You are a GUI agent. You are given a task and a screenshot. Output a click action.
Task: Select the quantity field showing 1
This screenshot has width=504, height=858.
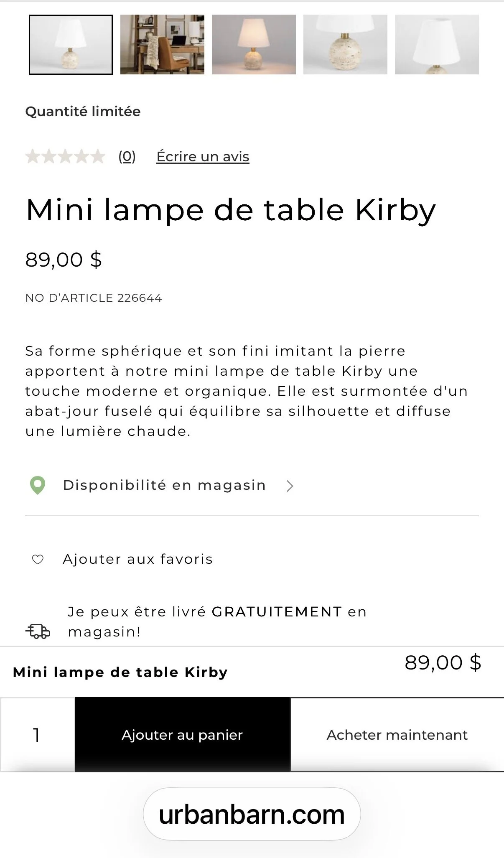[37, 734]
